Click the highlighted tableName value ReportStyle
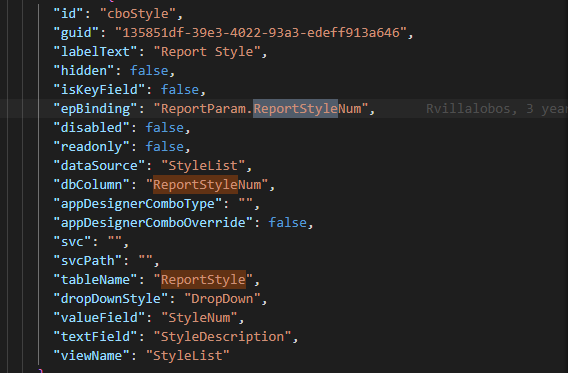Viewport: 568px width, 373px height. (x=203, y=280)
